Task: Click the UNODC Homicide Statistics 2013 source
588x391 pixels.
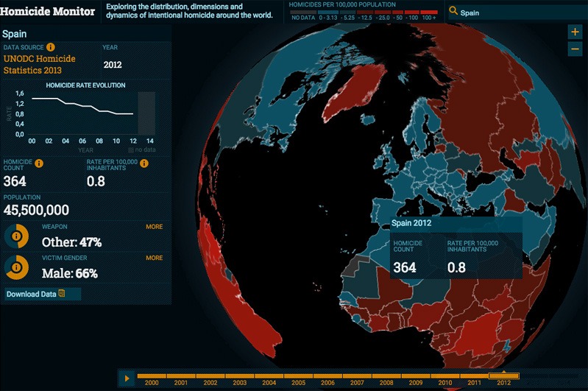Action: click(x=40, y=64)
